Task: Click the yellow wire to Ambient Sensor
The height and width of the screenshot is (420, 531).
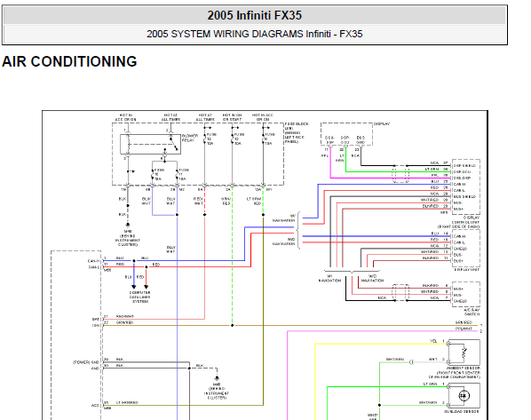Action: 379,345
